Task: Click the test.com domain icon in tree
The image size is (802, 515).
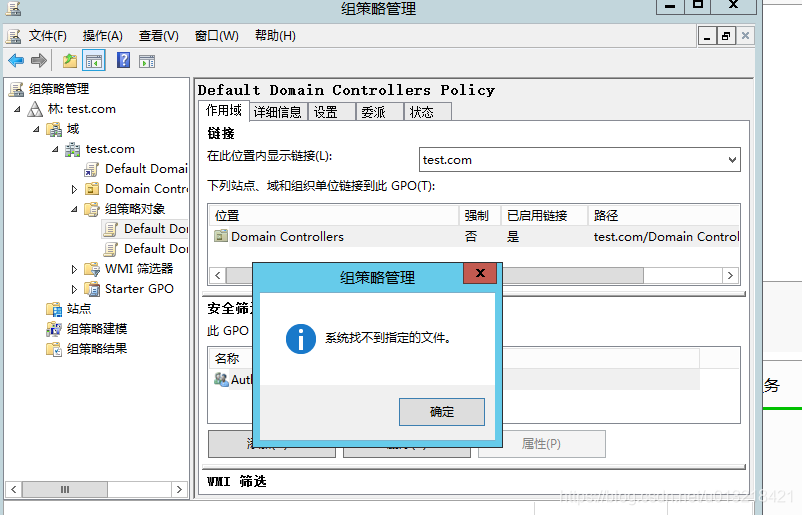Action: tap(73, 149)
